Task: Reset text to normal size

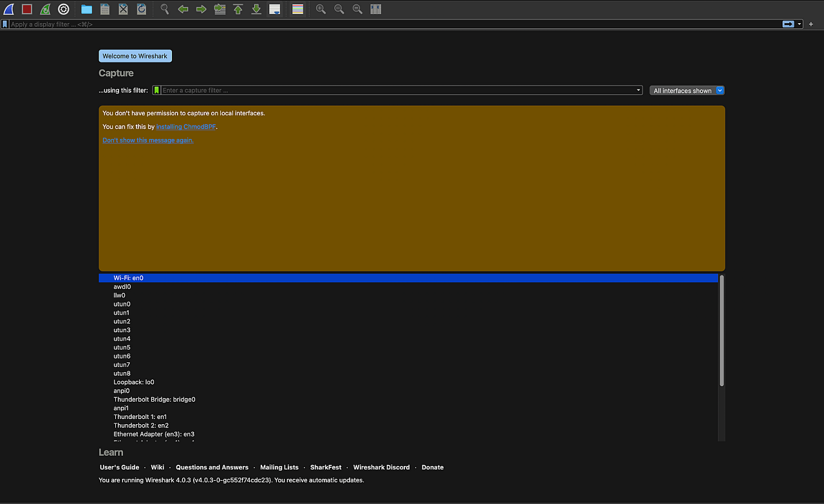Action: [357, 9]
